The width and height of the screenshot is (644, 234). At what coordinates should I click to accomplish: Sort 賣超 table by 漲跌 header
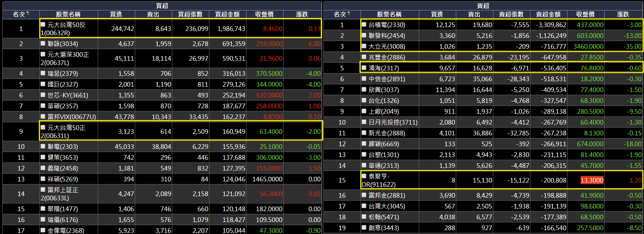tap(623, 14)
